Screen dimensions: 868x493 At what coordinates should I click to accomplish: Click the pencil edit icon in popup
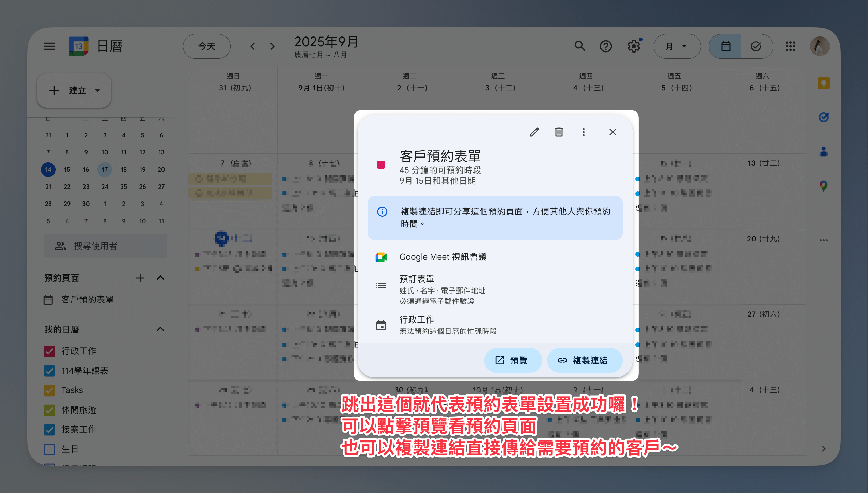[534, 132]
